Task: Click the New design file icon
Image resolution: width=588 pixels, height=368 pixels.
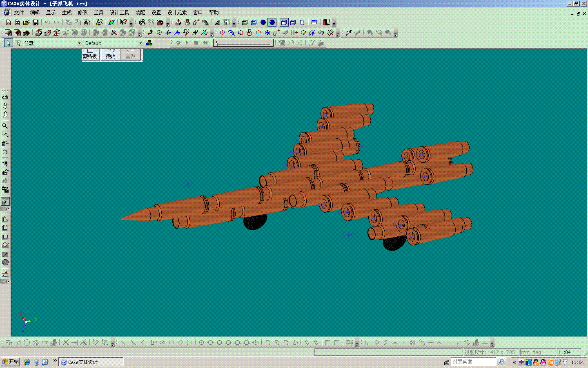Action: (8, 22)
